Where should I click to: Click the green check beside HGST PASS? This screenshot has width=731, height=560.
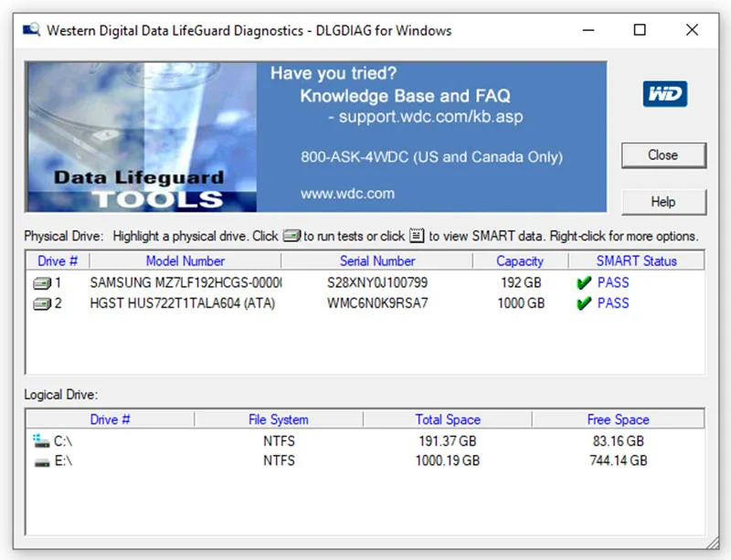coord(584,303)
